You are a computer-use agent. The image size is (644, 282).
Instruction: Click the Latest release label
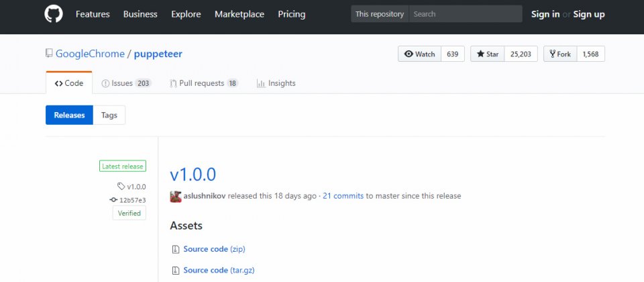[122, 167]
